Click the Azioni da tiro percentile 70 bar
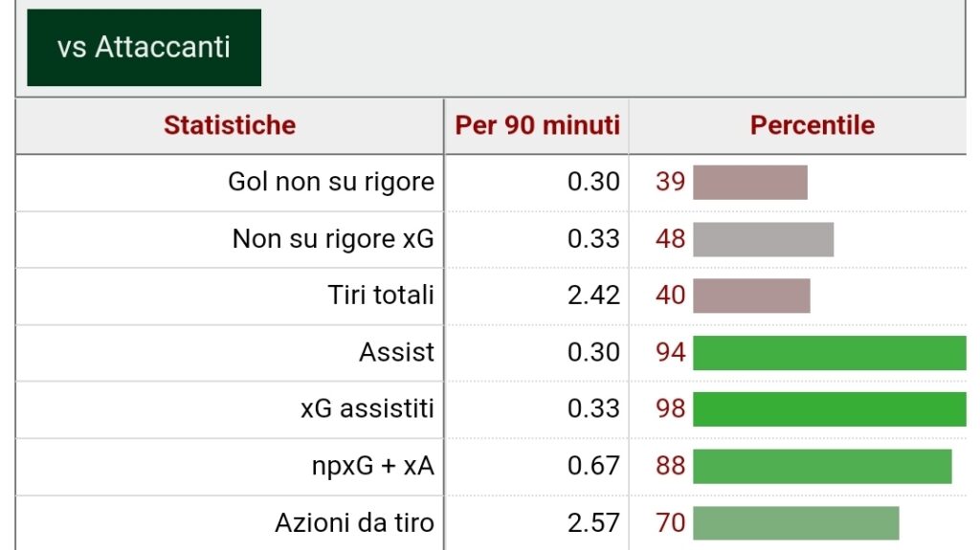Viewport: 980px width, 550px height. coord(795,523)
